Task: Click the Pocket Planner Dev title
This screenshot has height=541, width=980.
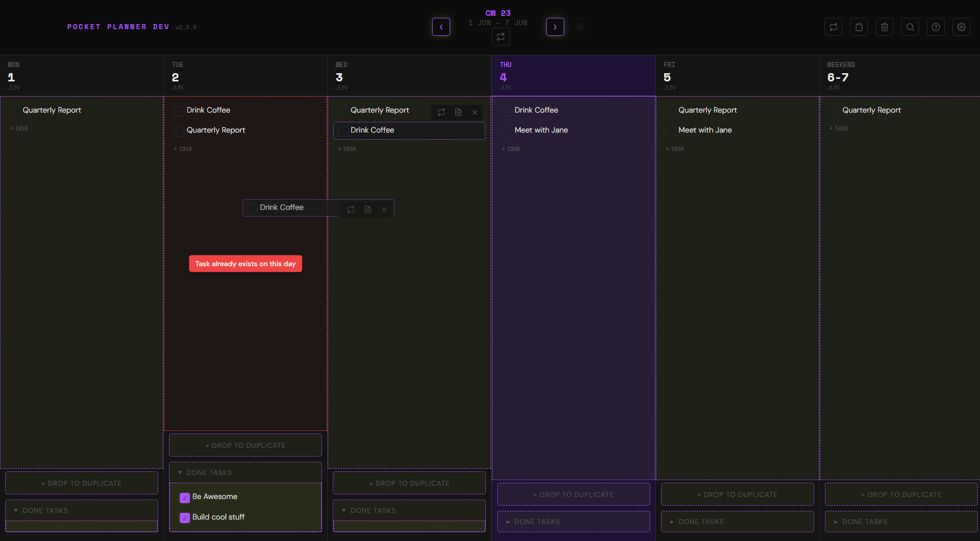Action: click(x=118, y=27)
